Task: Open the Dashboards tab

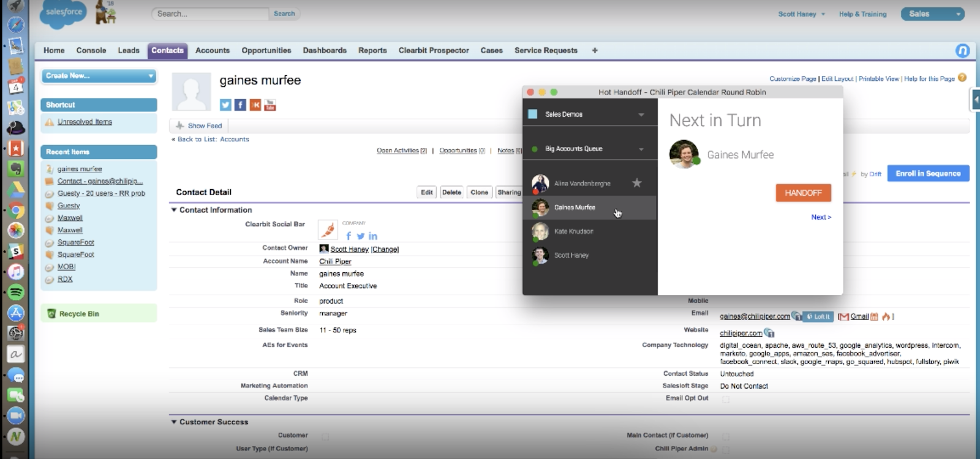Action: [x=325, y=51]
